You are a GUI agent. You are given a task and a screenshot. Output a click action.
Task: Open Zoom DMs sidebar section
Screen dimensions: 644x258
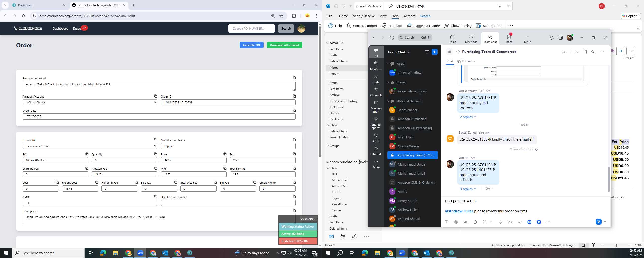[x=376, y=79]
